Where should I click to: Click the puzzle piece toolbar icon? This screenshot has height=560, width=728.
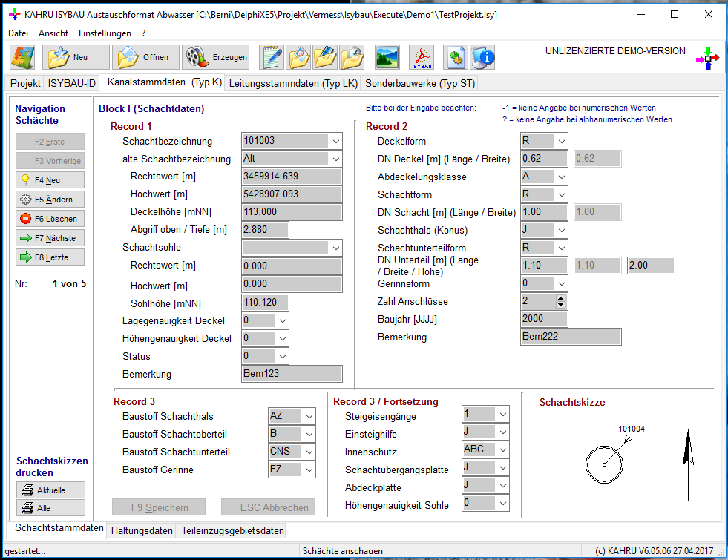[23, 57]
